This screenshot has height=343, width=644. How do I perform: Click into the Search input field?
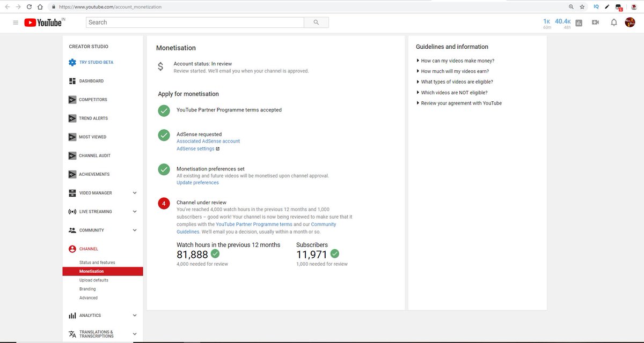195,23
